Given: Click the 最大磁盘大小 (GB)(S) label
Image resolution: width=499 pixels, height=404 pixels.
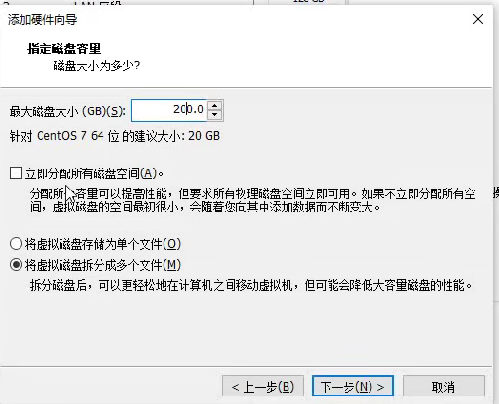Looking at the screenshot, I should (68, 111).
